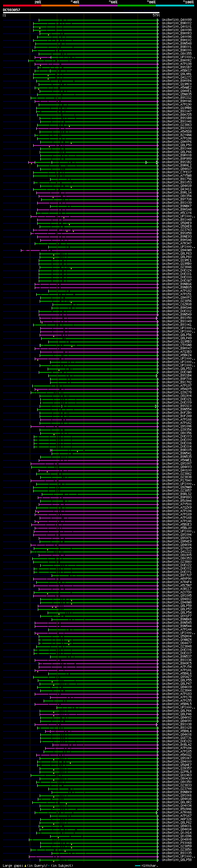
Task: Select the UniRef100_B9SIG2 label
Action: (x=177, y=98)
